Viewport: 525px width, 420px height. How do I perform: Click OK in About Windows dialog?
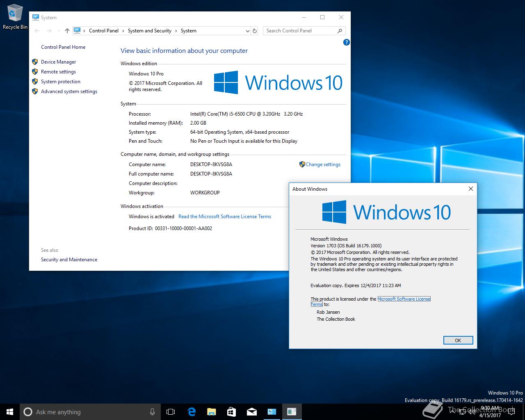click(x=458, y=340)
